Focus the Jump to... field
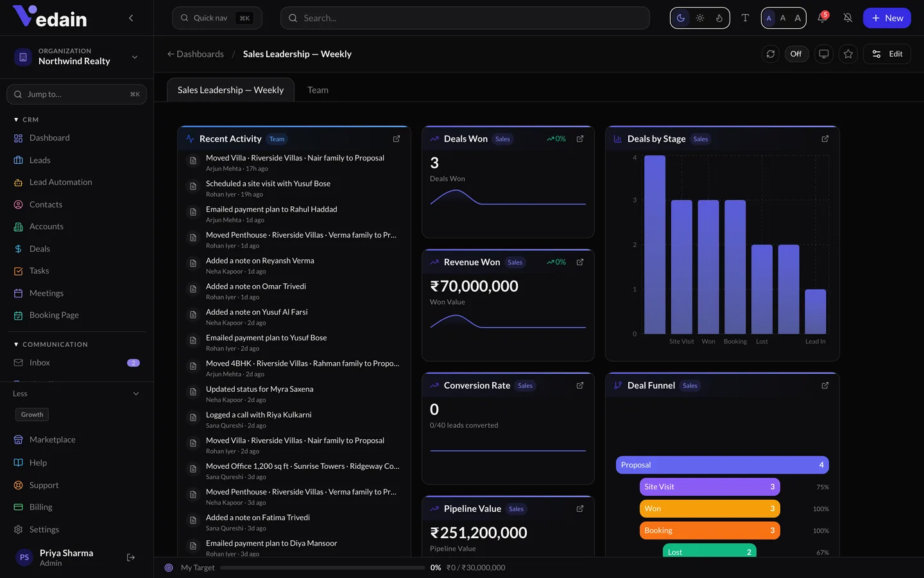Image resolution: width=924 pixels, height=578 pixels. pyautogui.click(x=76, y=94)
